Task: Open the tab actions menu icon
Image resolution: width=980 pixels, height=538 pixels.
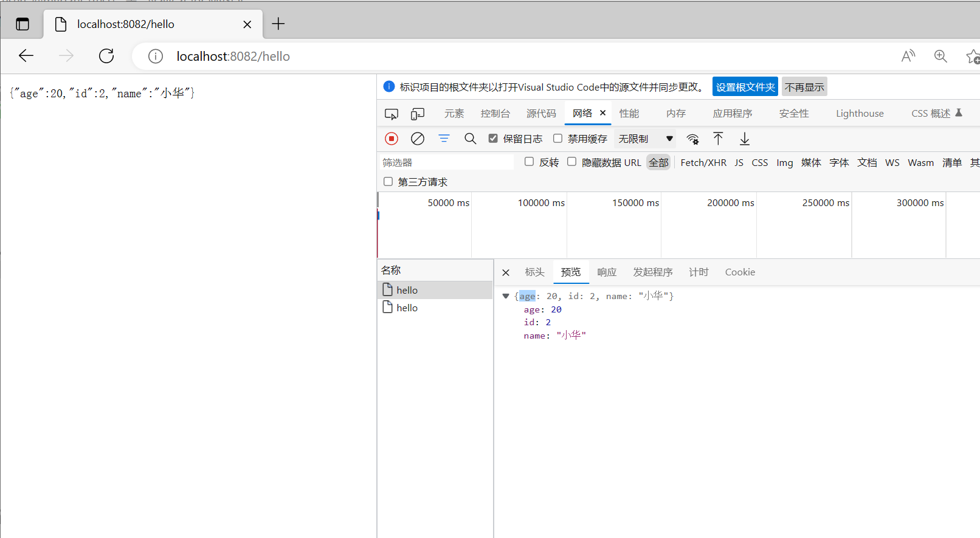Action: click(x=22, y=24)
